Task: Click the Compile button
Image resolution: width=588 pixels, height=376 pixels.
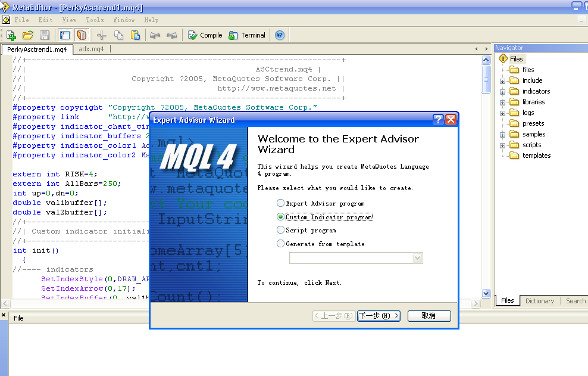Action: (x=205, y=35)
